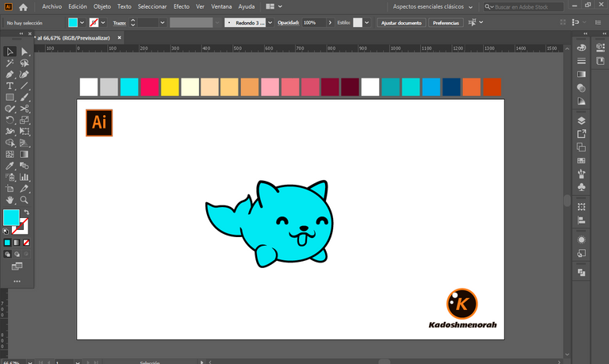Select the Paintbrush tool

[x=25, y=97]
